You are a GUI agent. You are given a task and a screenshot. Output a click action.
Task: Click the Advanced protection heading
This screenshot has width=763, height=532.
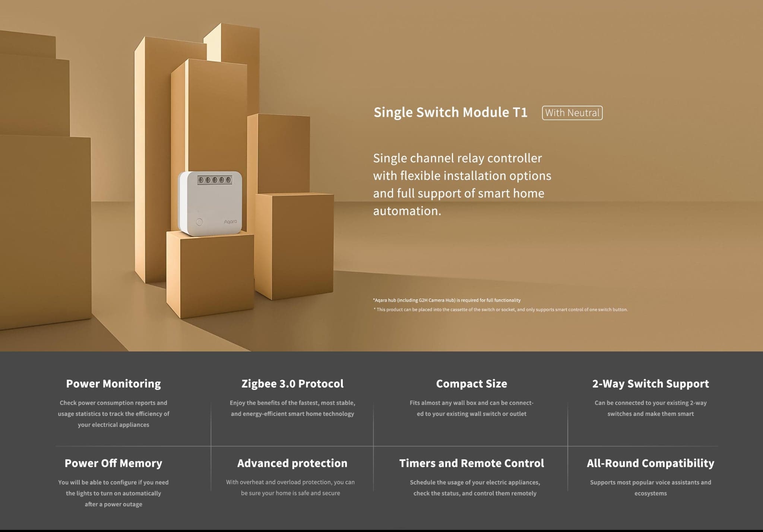(292, 463)
